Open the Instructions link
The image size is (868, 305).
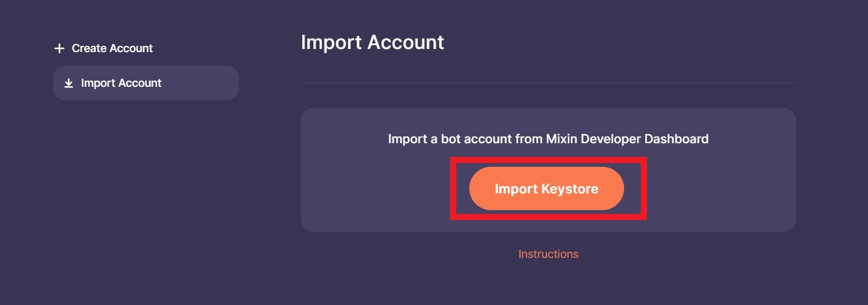548,254
